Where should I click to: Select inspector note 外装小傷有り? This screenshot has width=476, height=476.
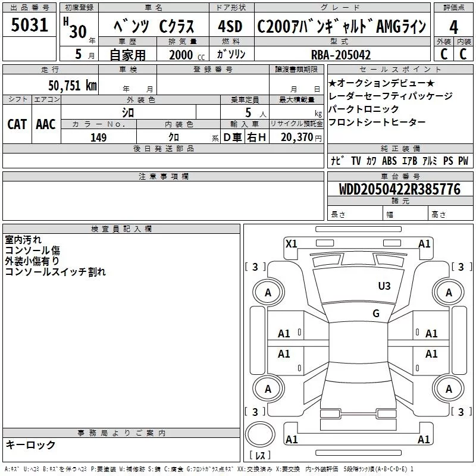coord(32,261)
